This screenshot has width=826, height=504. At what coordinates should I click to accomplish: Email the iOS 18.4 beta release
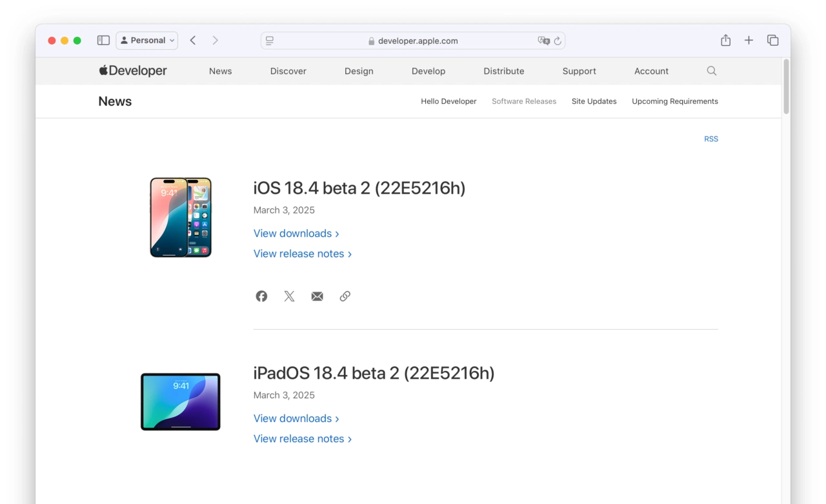[x=317, y=296]
